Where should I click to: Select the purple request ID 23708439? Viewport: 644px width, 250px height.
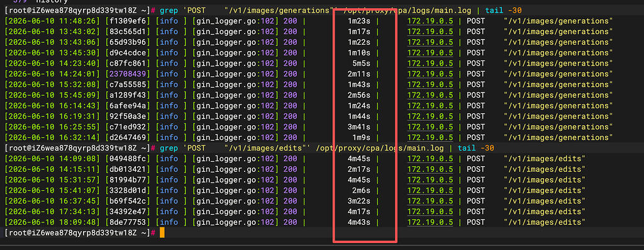pyautogui.click(x=128, y=74)
